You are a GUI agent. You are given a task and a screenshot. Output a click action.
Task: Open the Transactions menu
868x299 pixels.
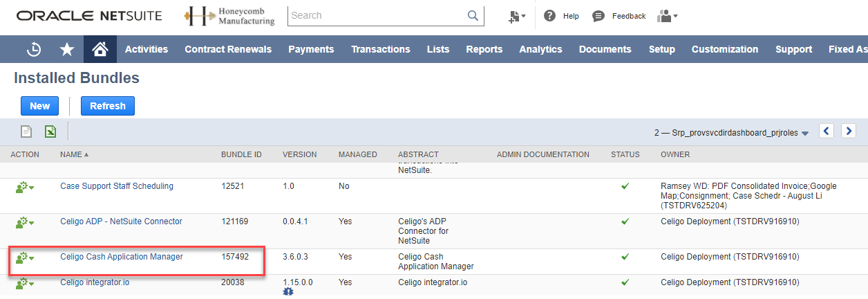[381, 49]
